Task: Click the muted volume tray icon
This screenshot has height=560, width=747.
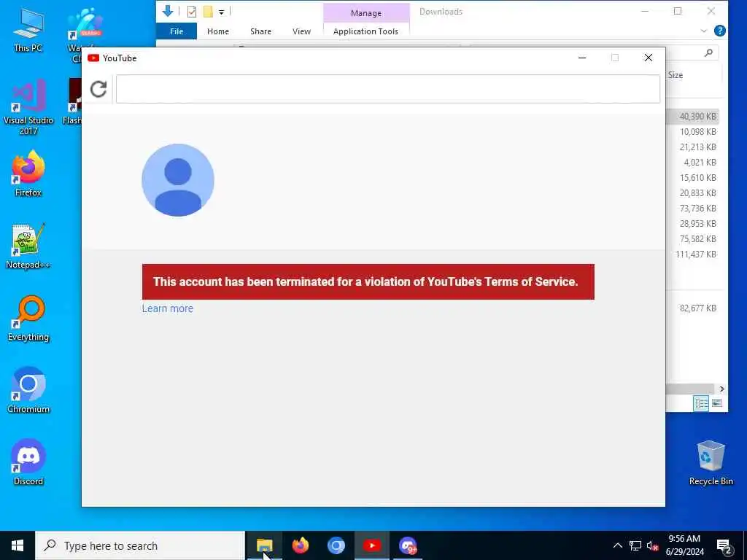Action: (652, 545)
